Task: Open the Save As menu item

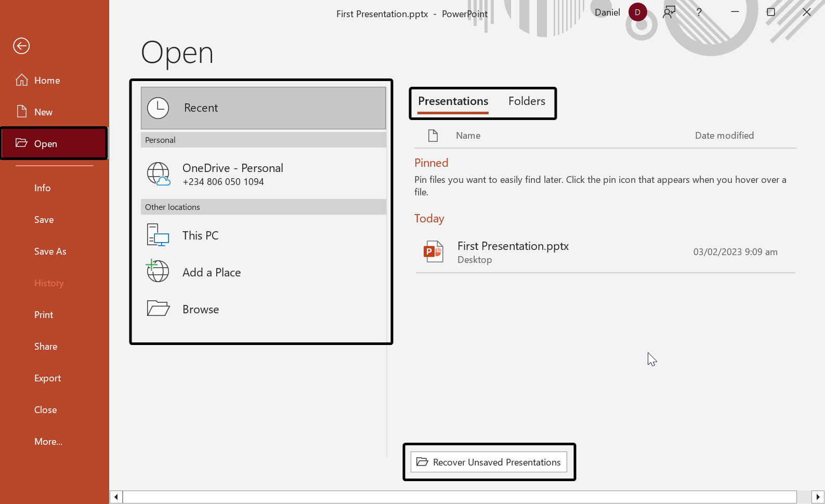Action: click(50, 251)
